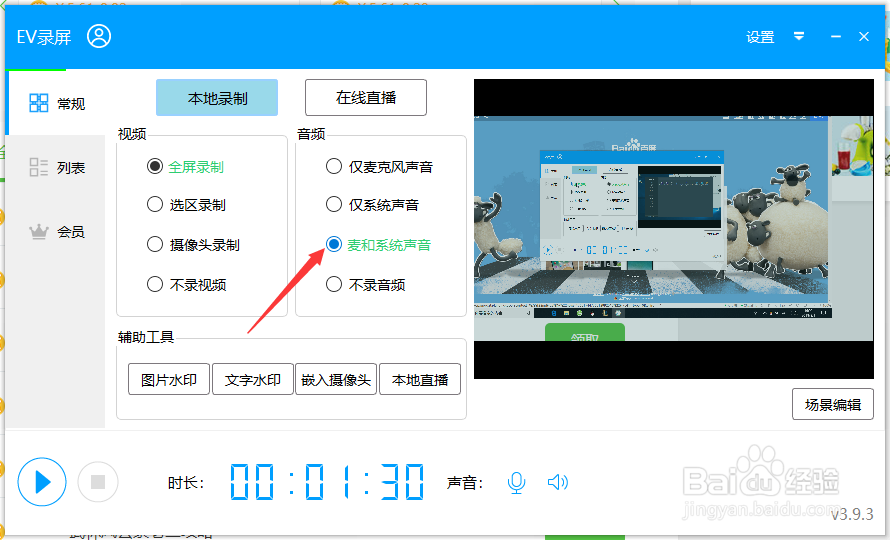
Task: Click the EV录屏 title text
Action: (x=44, y=37)
